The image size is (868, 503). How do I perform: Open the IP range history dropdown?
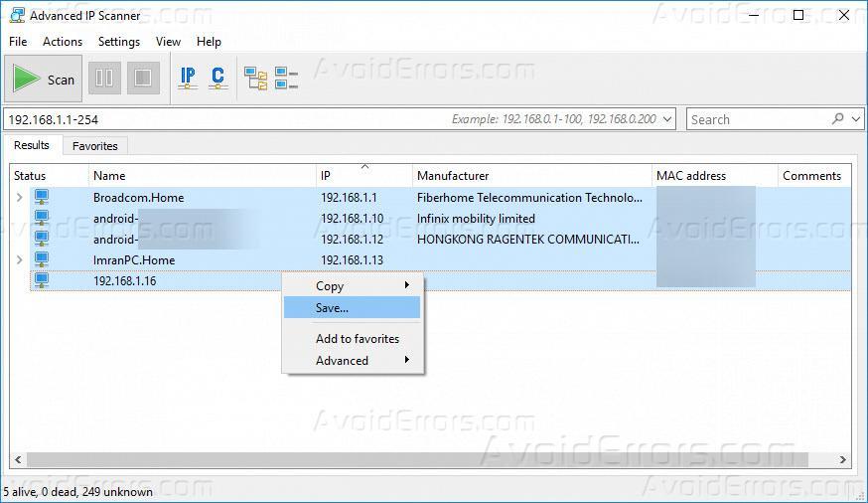[x=667, y=119]
